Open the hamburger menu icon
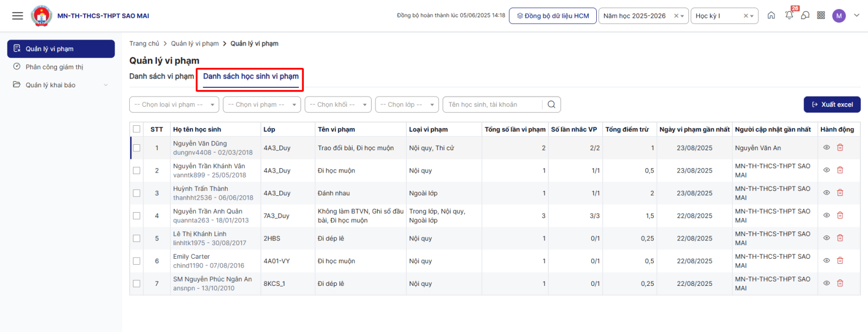This screenshot has width=868, height=332. tap(17, 16)
